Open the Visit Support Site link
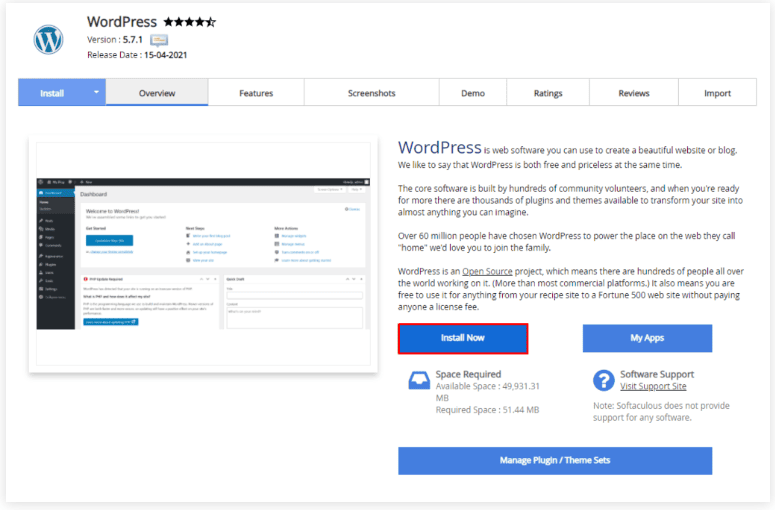The image size is (775, 510). (653, 386)
